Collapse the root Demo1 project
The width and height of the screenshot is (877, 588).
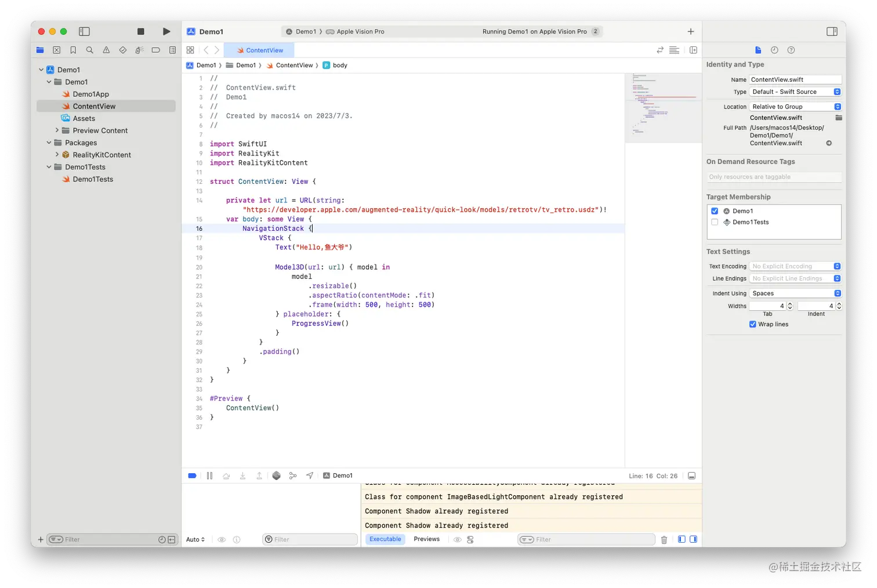coord(41,70)
